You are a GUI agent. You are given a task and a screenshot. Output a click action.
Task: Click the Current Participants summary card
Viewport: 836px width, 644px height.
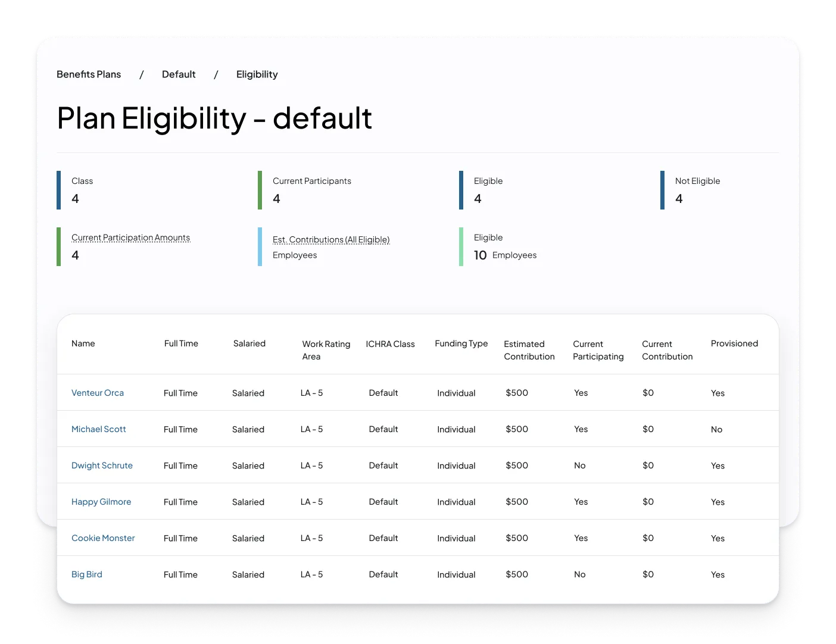coord(311,190)
